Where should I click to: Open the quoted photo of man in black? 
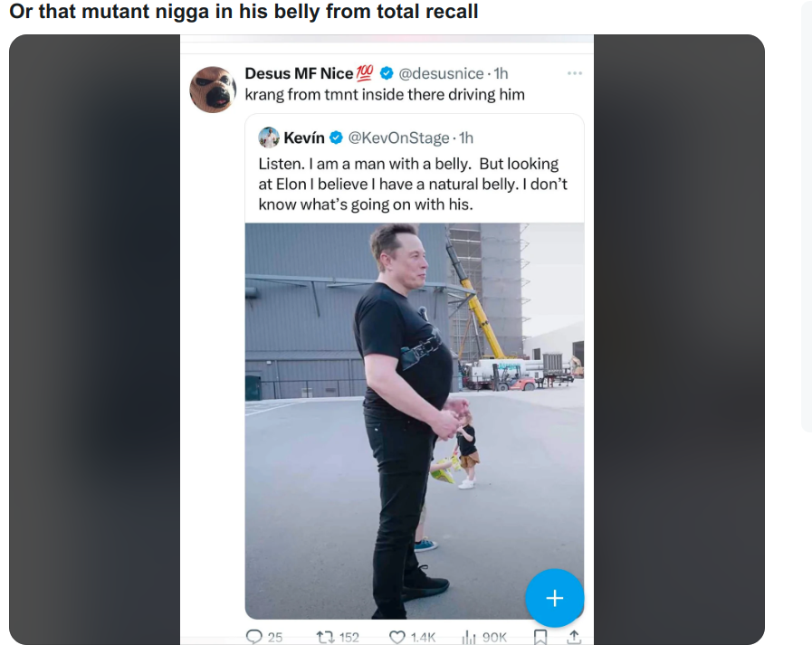point(415,421)
